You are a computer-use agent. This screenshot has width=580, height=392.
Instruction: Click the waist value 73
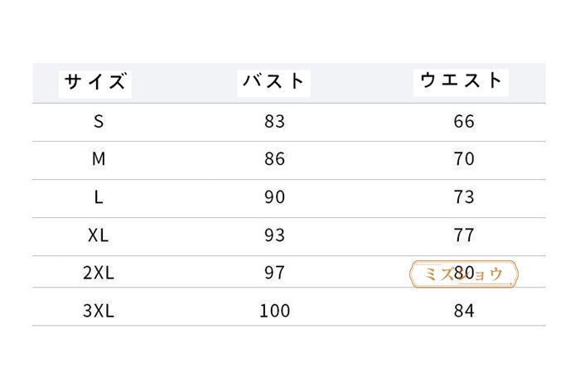pyautogui.click(x=464, y=197)
